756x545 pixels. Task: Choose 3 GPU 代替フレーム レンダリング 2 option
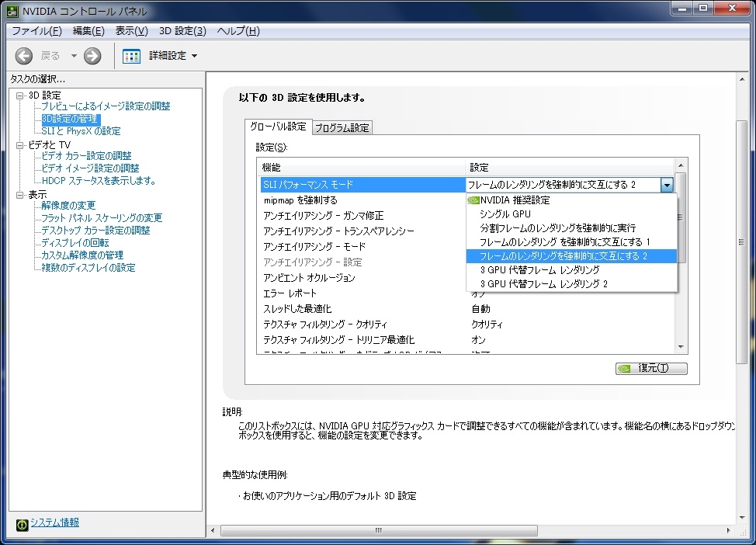[571, 284]
